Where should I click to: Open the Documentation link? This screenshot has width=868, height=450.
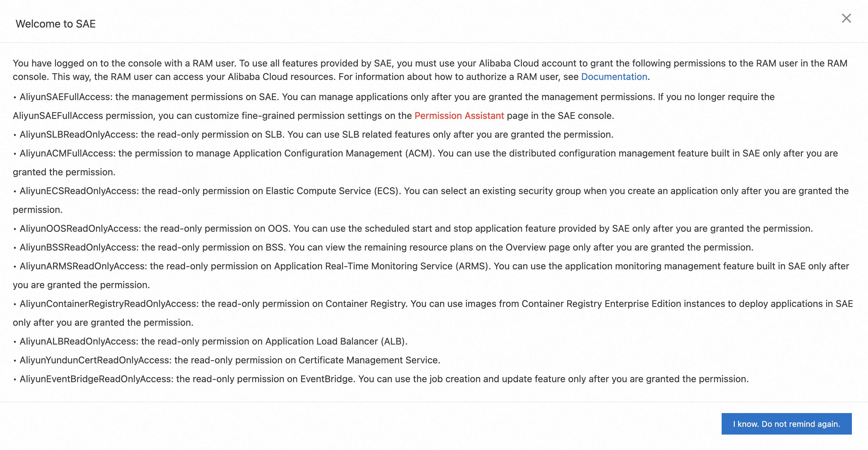click(x=614, y=77)
